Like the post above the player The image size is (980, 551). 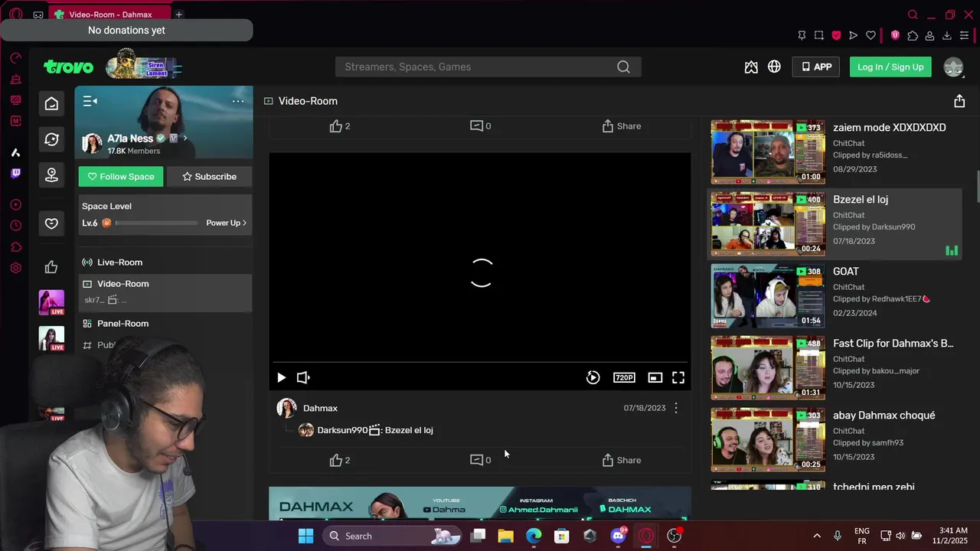point(339,126)
